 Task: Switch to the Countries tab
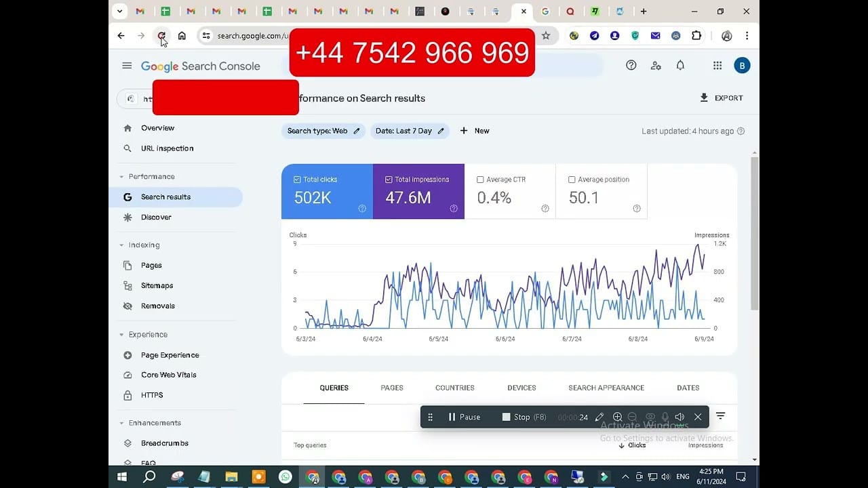(454, 388)
